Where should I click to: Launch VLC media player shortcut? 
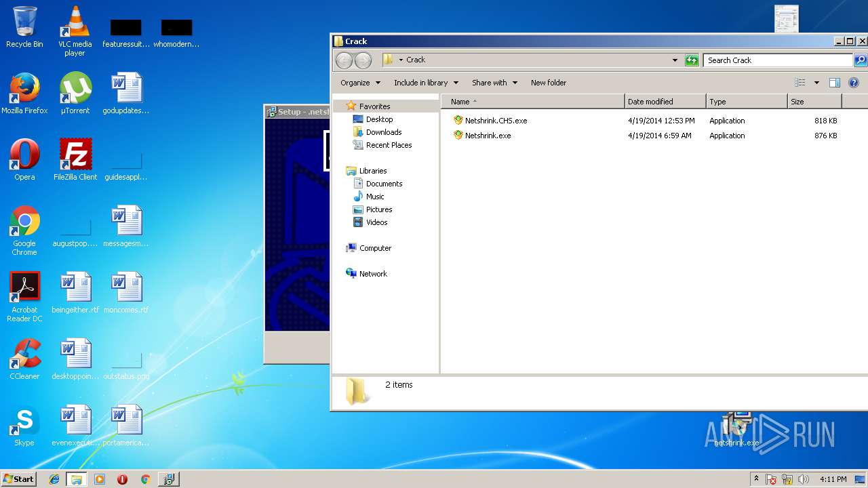tap(75, 31)
